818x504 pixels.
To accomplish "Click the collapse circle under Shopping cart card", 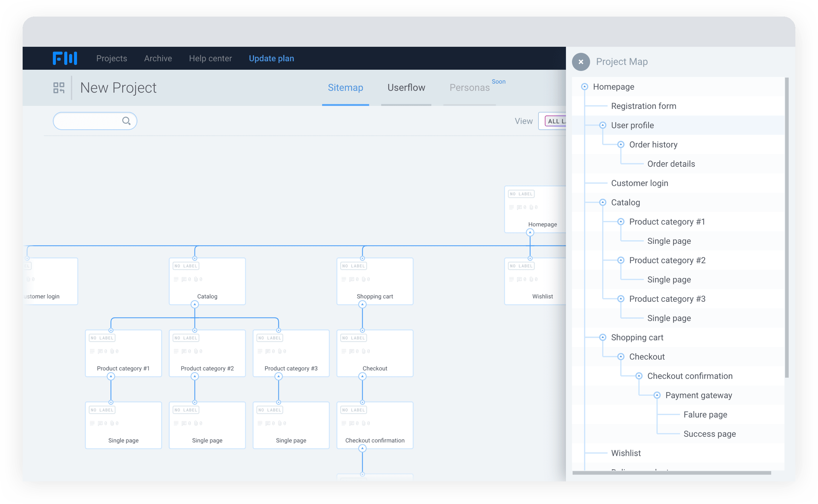I will click(362, 304).
